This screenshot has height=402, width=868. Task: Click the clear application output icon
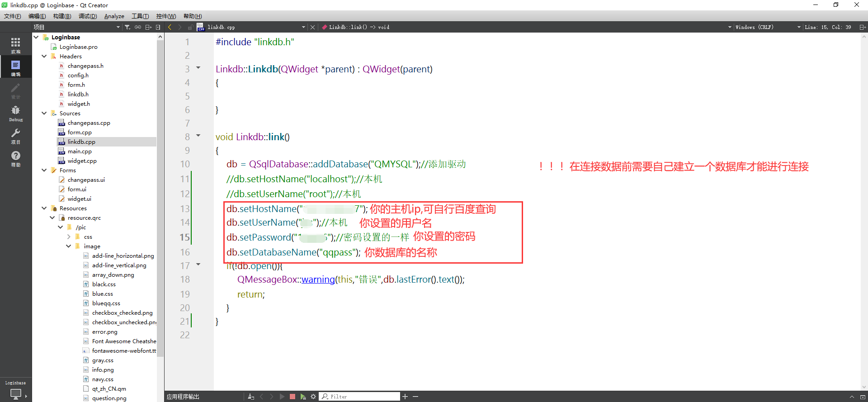[251, 397]
